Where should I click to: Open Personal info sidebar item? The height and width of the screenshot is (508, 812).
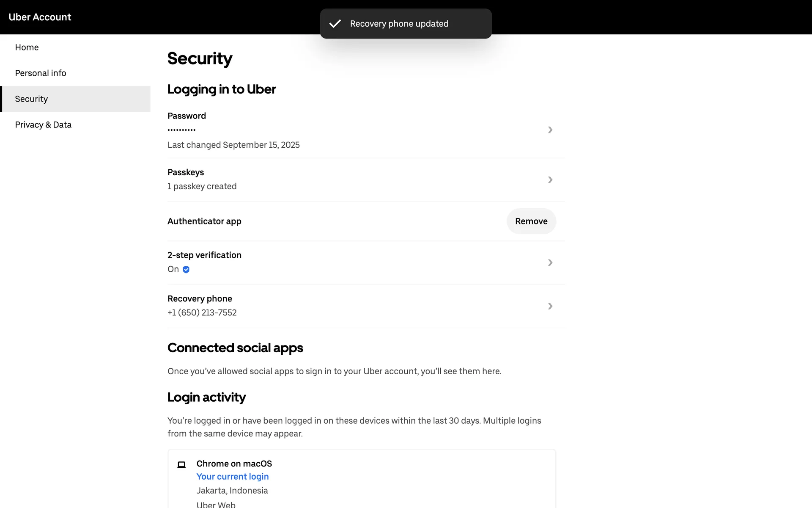(41, 73)
